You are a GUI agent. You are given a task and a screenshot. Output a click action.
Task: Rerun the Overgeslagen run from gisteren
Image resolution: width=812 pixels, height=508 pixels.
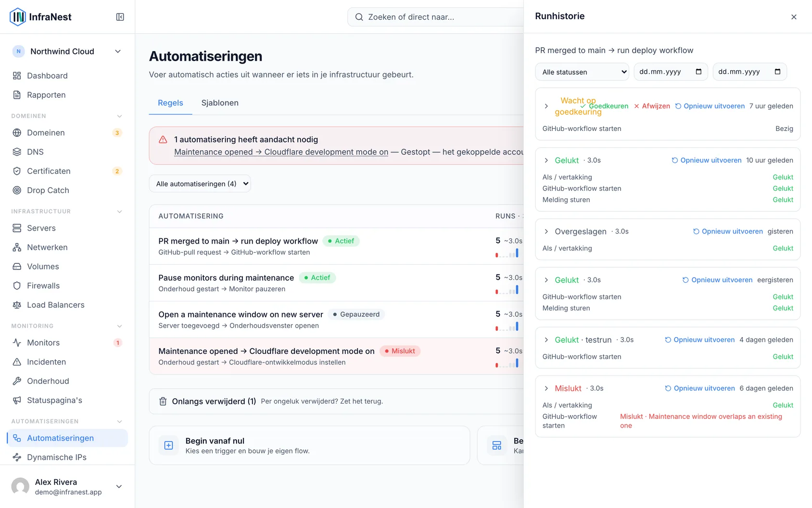point(728,232)
